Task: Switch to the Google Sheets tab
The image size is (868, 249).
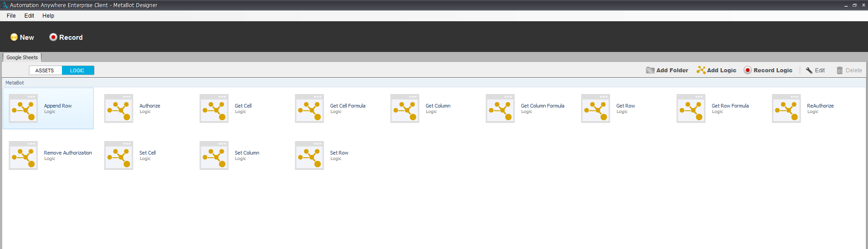Action: 22,57
